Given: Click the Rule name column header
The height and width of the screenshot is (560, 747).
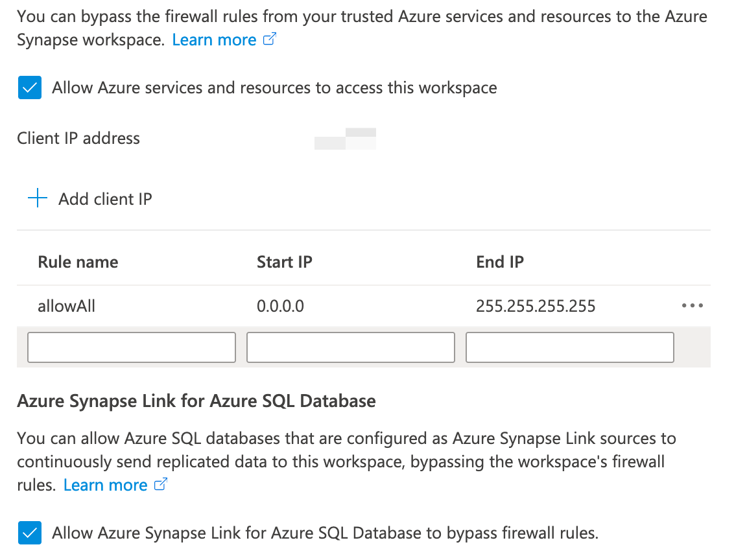Looking at the screenshot, I should (x=78, y=261).
